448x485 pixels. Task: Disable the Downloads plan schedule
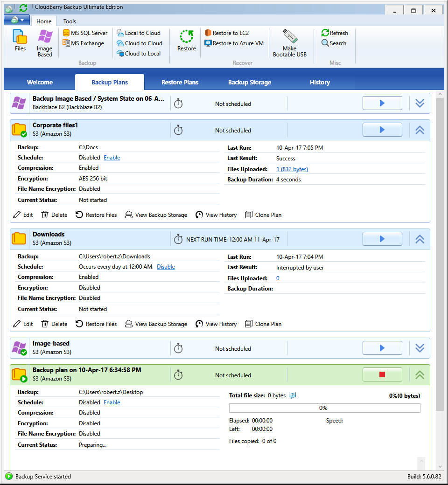pos(166,267)
